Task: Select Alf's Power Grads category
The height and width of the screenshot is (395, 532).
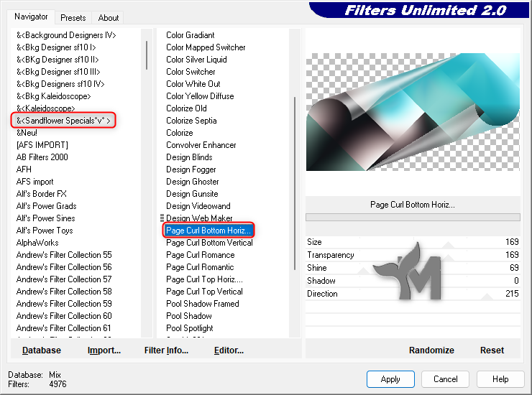Action: click(47, 206)
